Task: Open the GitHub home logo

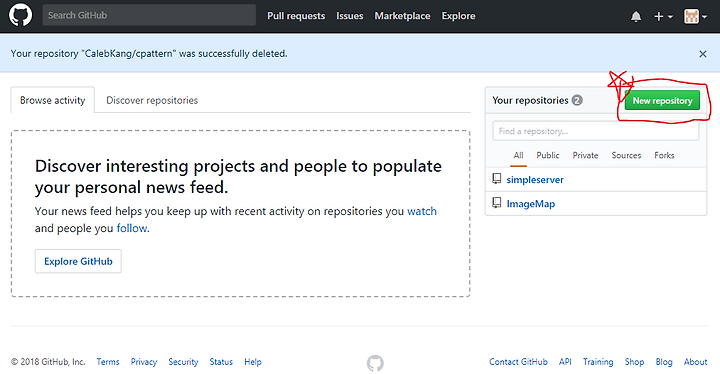Action: (x=21, y=15)
